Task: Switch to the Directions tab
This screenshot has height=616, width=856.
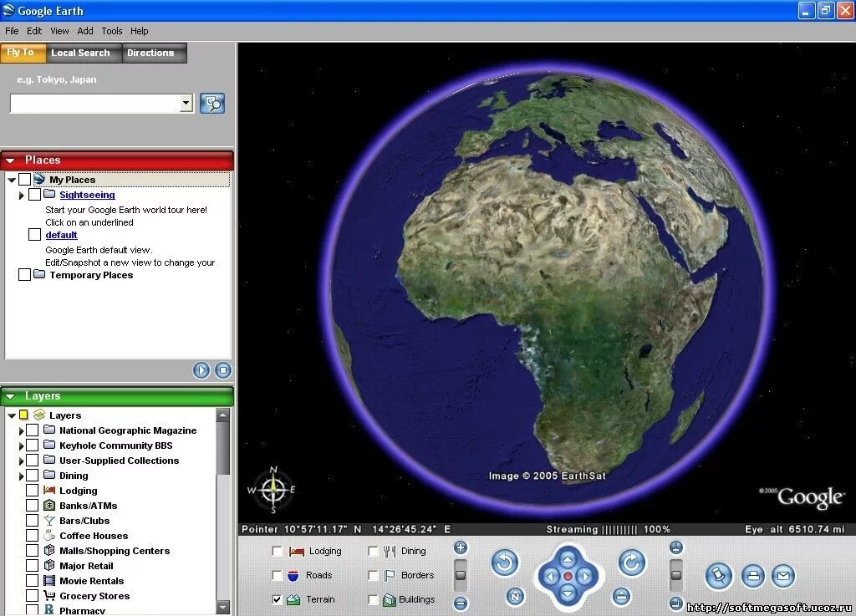Action: [x=155, y=53]
